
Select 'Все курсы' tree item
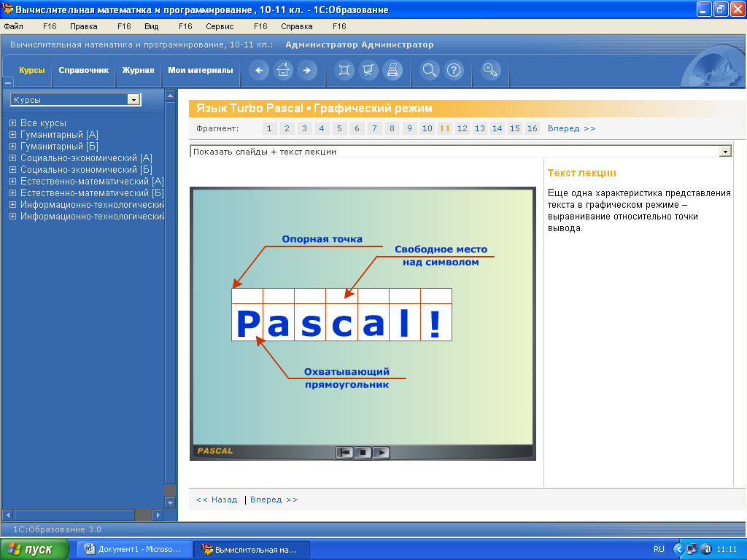(x=43, y=122)
